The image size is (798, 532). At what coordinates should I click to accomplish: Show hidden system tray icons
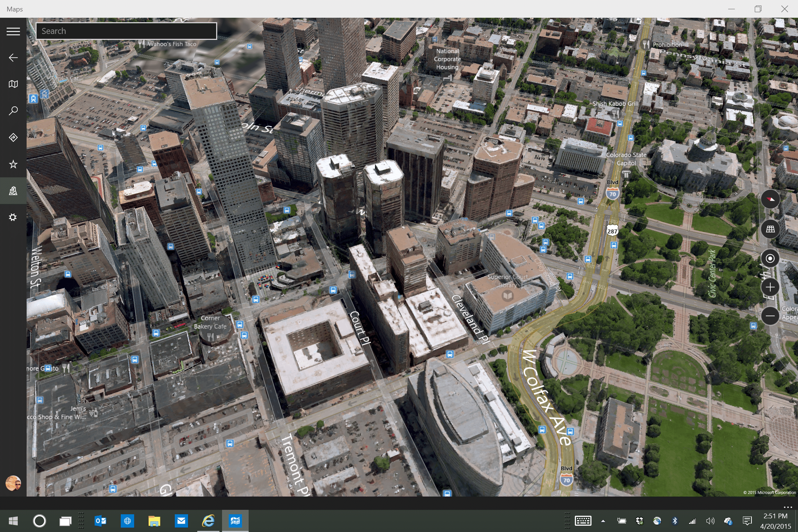603,521
